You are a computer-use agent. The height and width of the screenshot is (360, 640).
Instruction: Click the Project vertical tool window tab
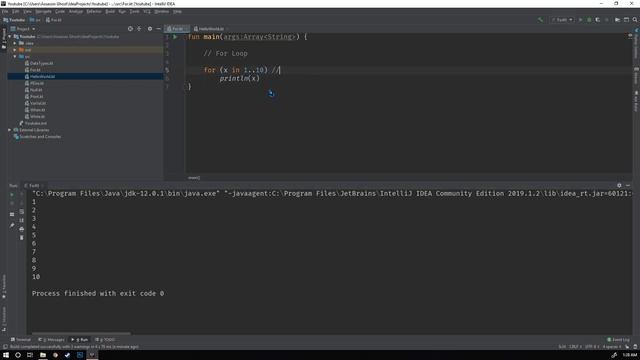click(x=4, y=39)
